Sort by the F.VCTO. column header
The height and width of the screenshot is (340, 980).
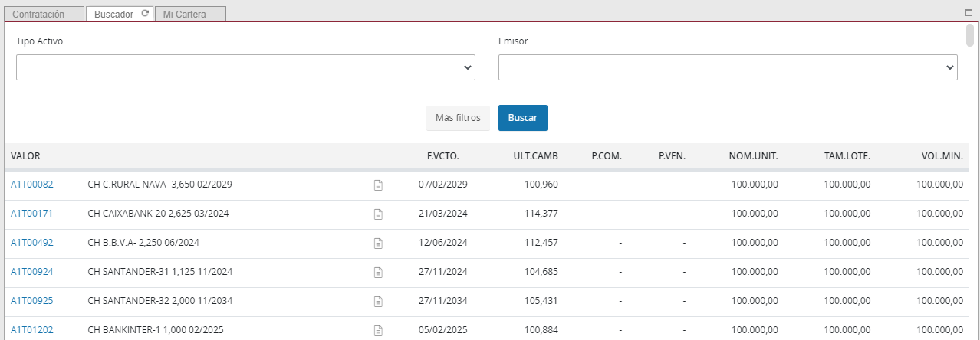click(x=442, y=156)
